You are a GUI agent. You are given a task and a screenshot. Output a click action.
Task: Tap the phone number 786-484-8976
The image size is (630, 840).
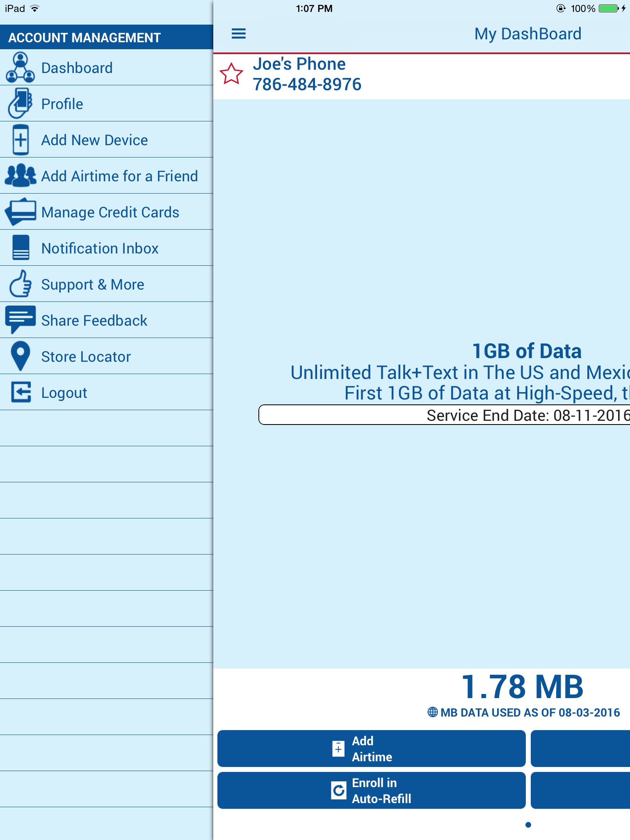(x=307, y=84)
